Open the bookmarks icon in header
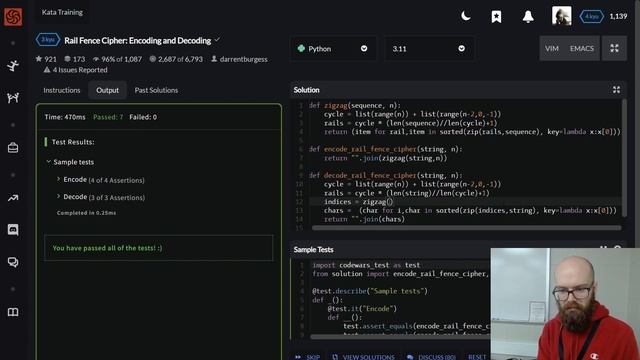 (x=496, y=17)
